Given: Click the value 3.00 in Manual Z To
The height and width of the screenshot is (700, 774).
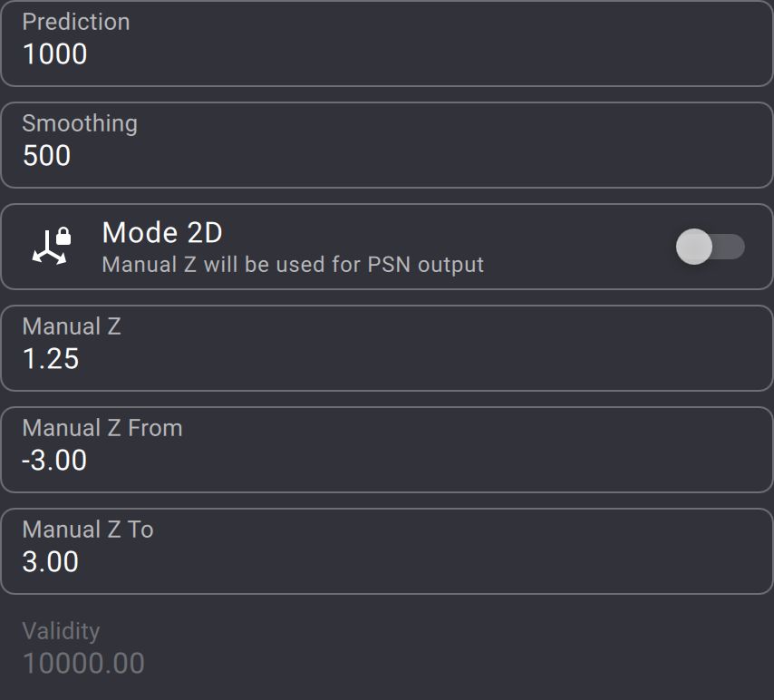Looking at the screenshot, I should click(51, 562).
